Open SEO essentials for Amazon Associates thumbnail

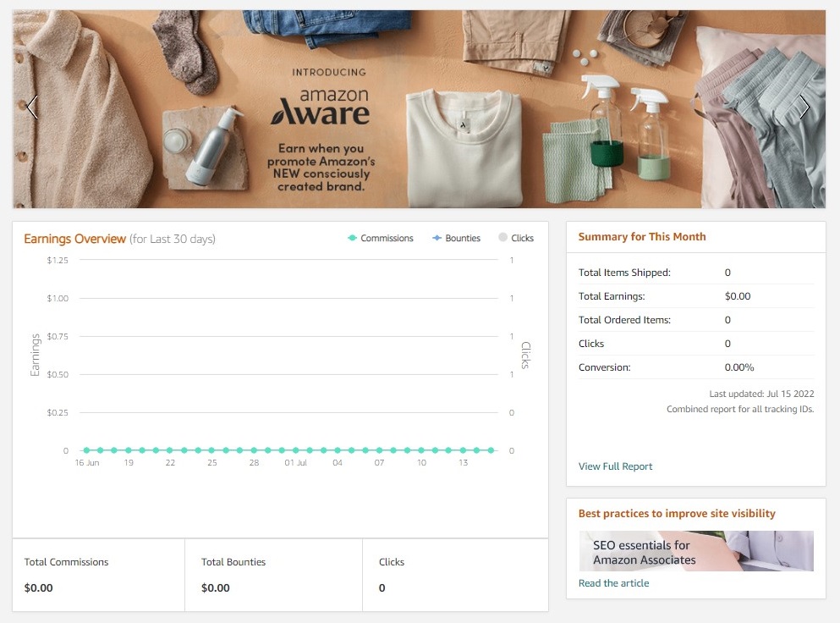[696, 551]
